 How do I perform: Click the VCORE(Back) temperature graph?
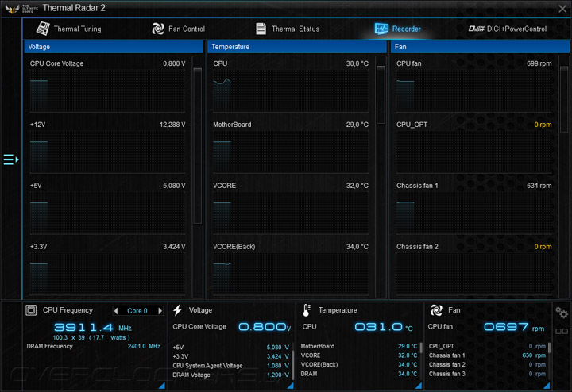pos(291,275)
